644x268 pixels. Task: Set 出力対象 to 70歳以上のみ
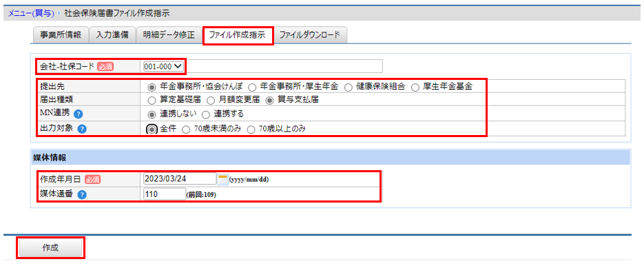(x=251, y=129)
